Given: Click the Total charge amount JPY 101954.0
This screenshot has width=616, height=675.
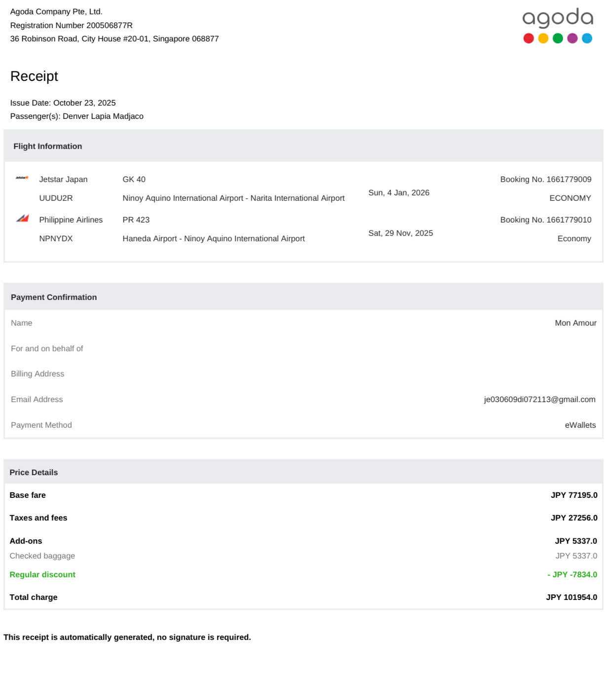Looking at the screenshot, I should [x=571, y=597].
